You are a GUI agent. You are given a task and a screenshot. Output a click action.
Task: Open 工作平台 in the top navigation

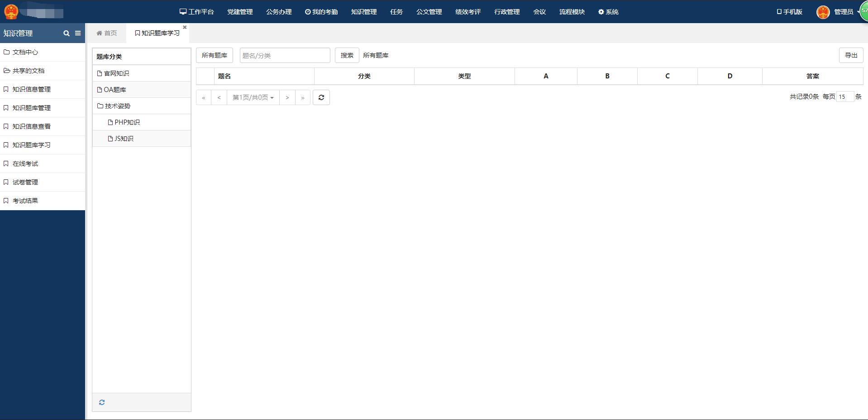click(x=197, y=12)
